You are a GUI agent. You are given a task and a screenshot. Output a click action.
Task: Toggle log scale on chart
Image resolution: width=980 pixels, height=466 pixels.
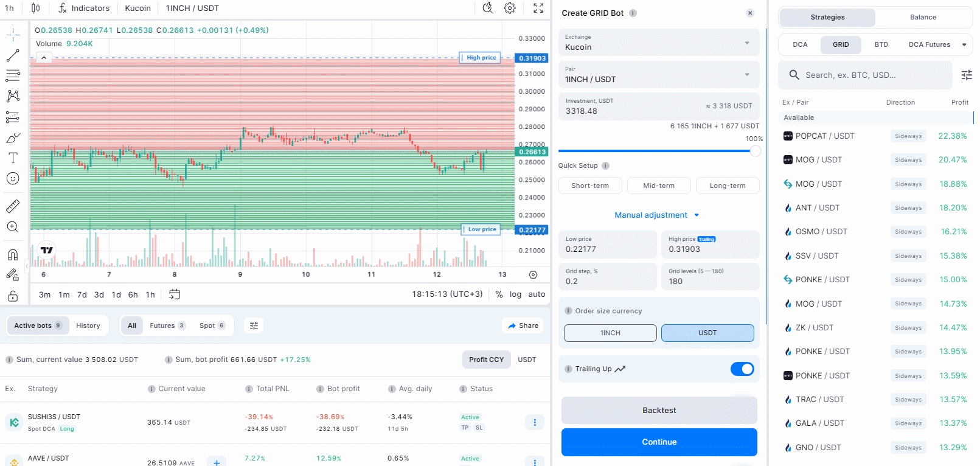(x=515, y=294)
